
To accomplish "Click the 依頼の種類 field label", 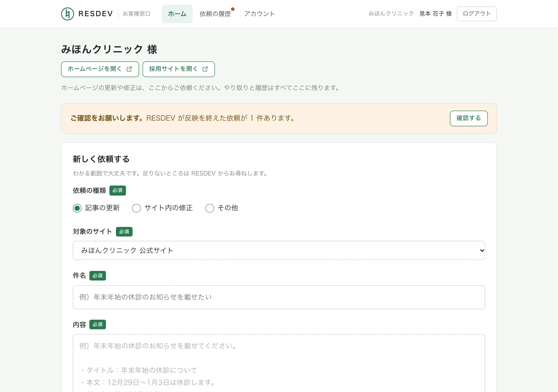I will coord(89,190).
